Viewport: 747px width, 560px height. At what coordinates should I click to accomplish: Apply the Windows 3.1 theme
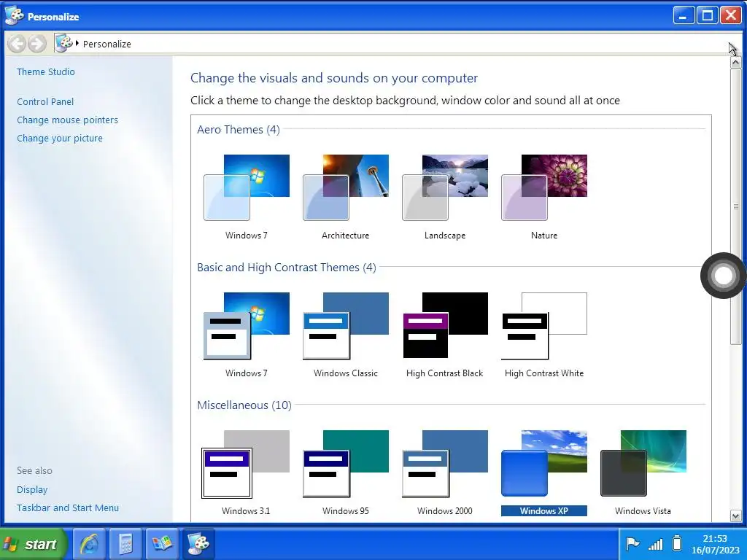click(x=246, y=464)
